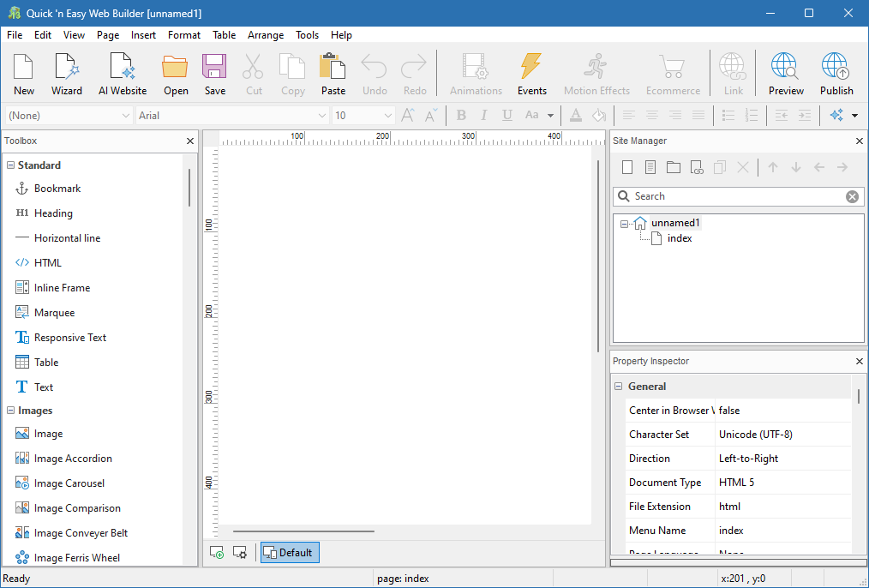Viewport: 869px width, 588px height.
Task: Select the Image Accordion tool
Action: click(63, 459)
